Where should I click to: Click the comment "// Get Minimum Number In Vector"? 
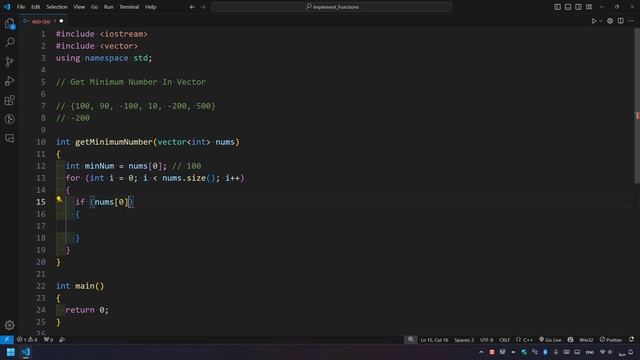pyautogui.click(x=131, y=82)
